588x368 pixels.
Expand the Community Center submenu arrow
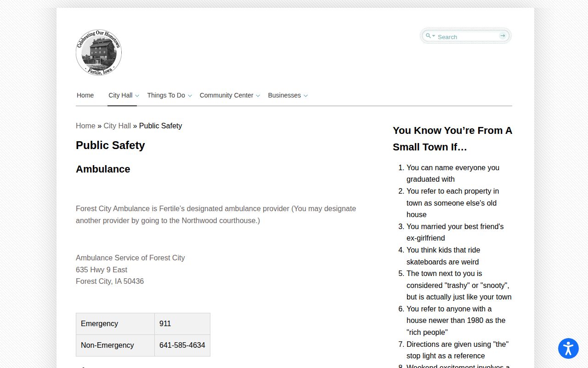point(258,96)
